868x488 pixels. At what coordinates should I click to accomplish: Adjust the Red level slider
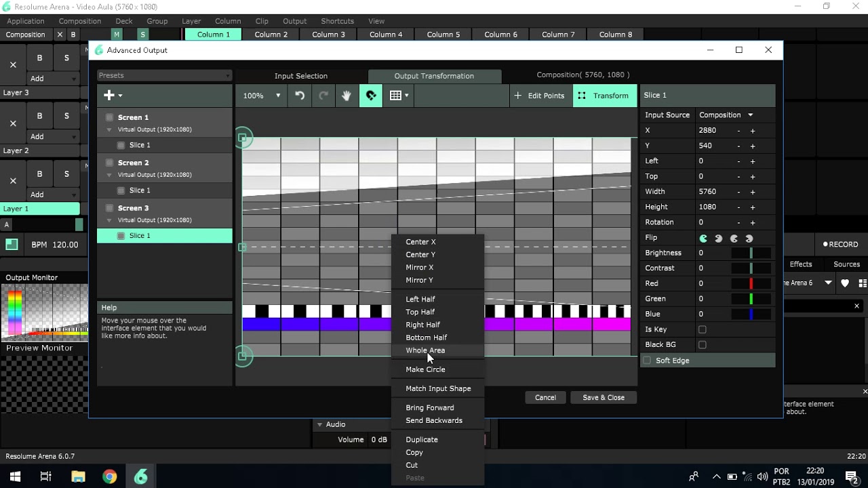(751, 283)
